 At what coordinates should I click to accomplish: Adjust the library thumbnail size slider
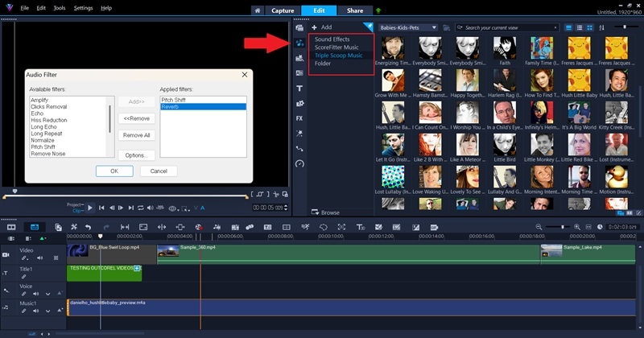[625, 27]
